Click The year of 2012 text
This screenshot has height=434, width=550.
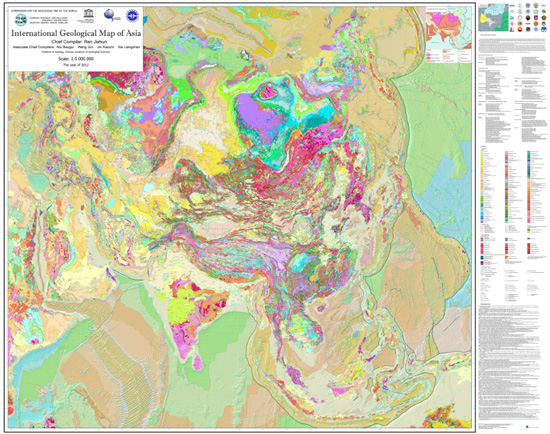click(76, 65)
